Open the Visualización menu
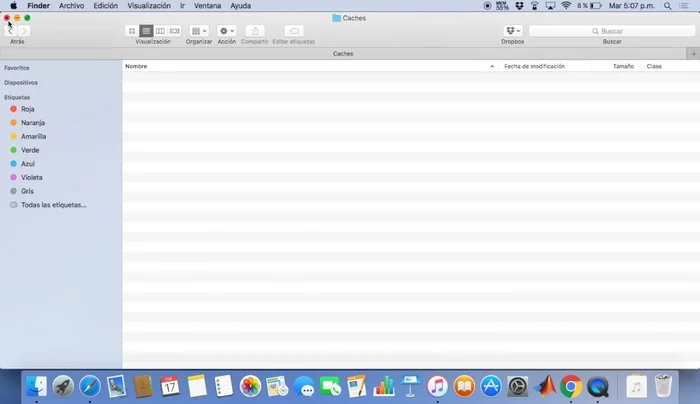This screenshot has height=404, width=700. tap(149, 6)
